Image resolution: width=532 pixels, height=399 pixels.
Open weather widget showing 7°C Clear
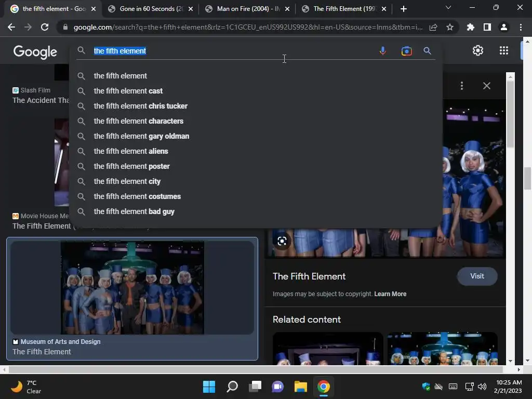point(26,387)
